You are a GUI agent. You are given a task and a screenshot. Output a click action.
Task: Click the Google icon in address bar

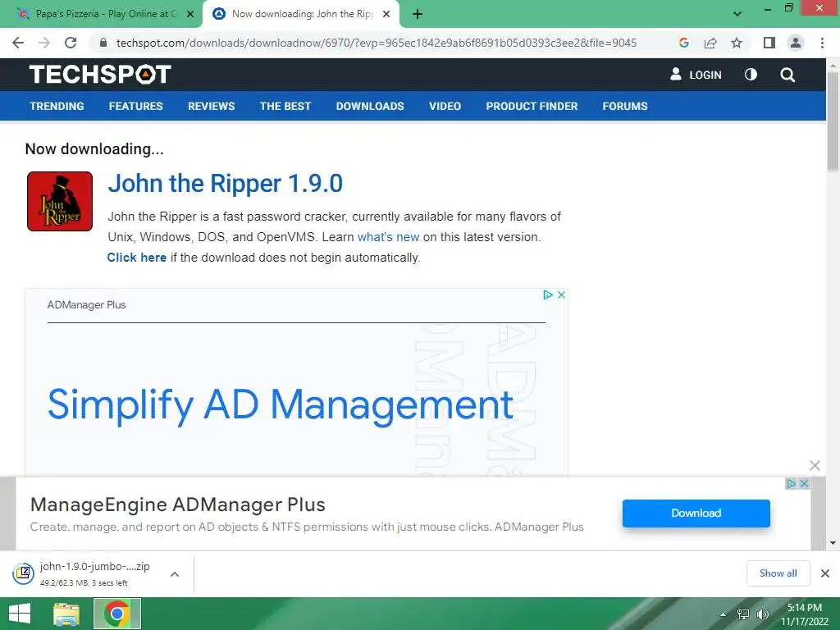[683, 43]
